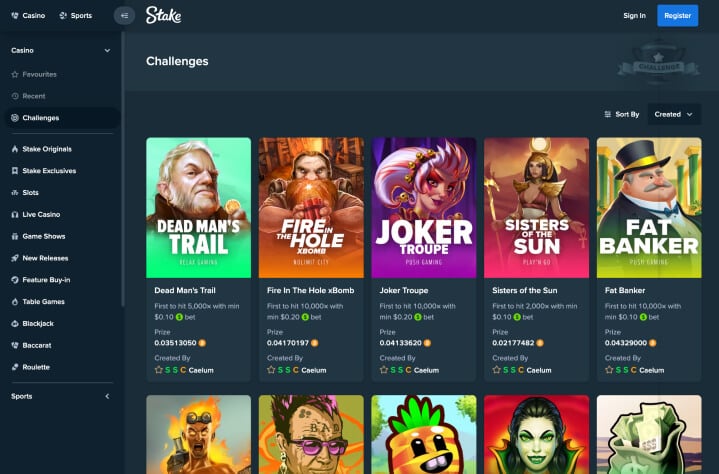The width and height of the screenshot is (719, 474).
Task: Click the Register button
Action: (677, 16)
